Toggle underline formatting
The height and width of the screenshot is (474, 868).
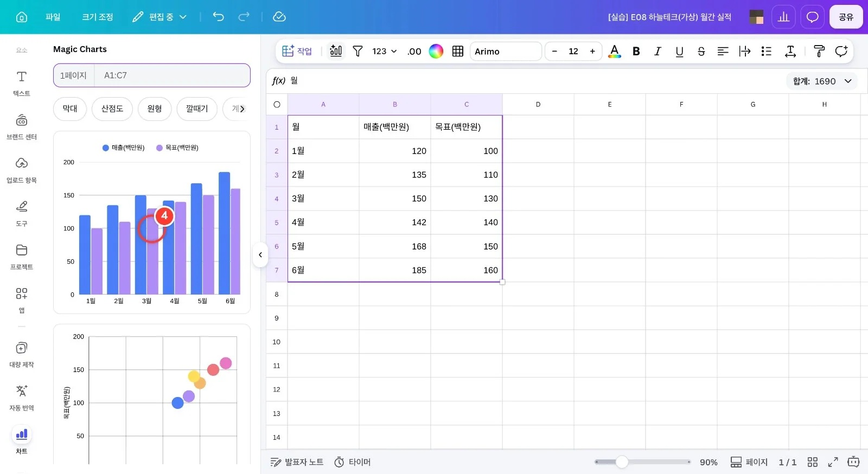click(x=679, y=51)
